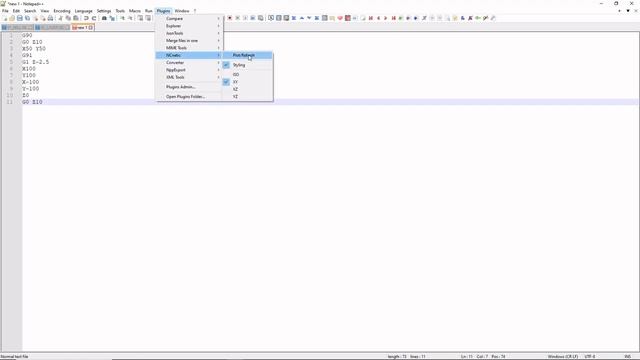Click the Print toolbar icon
Image resolution: width=640 pixels, height=360 pixels.
click(50, 18)
